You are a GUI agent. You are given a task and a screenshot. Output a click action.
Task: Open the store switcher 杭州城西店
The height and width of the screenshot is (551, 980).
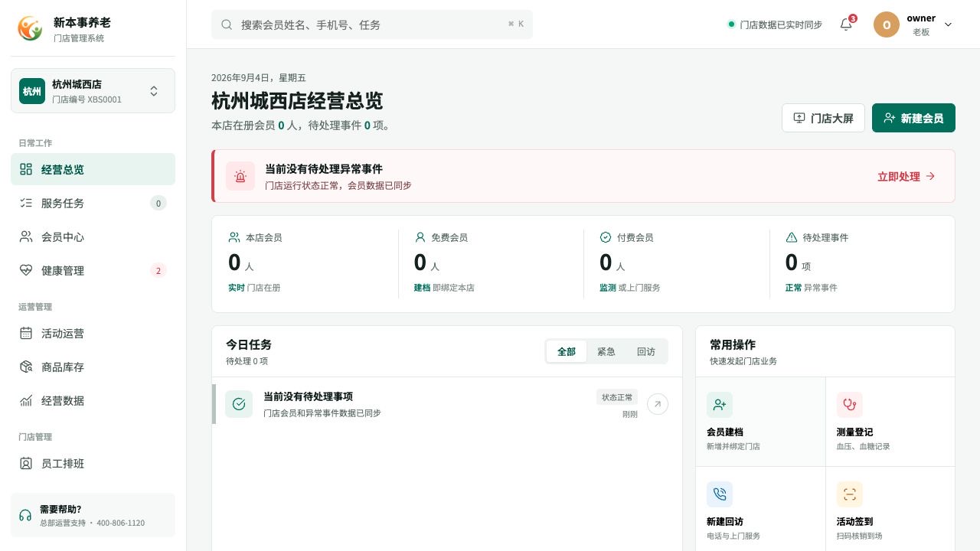pyautogui.click(x=93, y=91)
